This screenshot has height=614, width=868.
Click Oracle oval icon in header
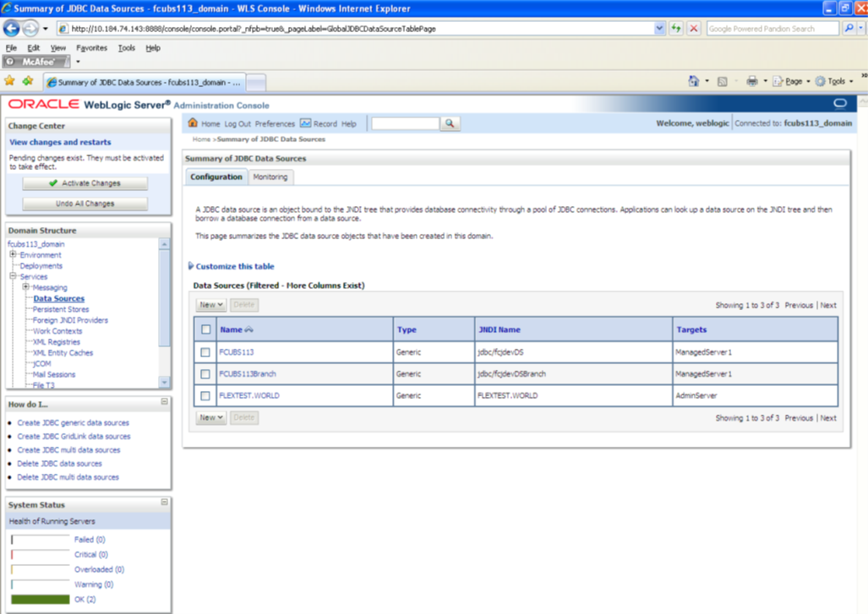840,103
